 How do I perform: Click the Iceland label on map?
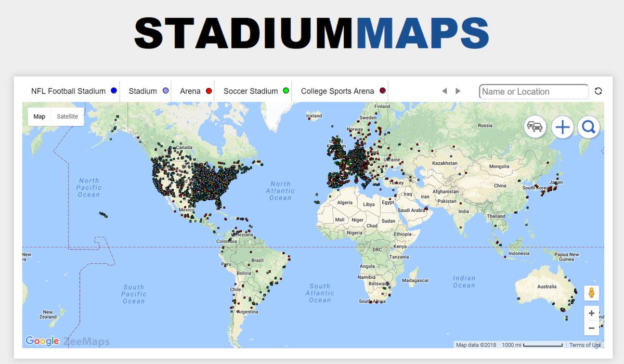(x=314, y=116)
